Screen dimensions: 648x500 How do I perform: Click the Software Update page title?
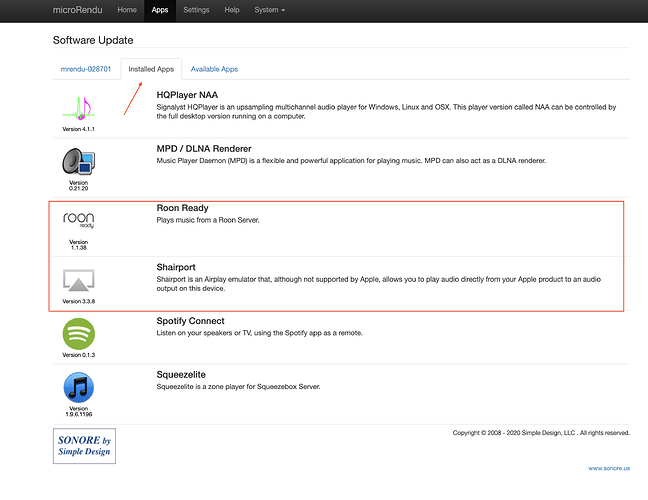93,40
